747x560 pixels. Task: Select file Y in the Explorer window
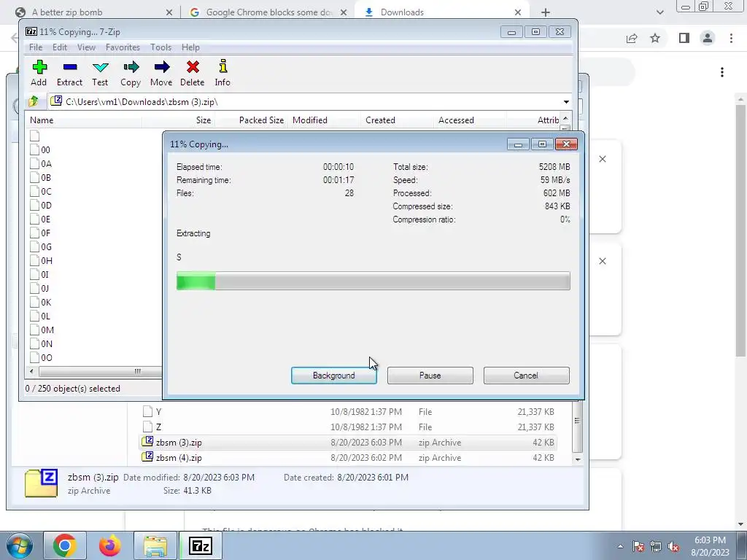pos(348,412)
